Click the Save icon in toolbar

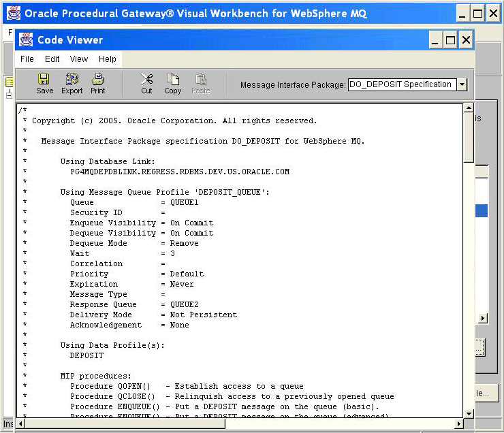click(44, 83)
